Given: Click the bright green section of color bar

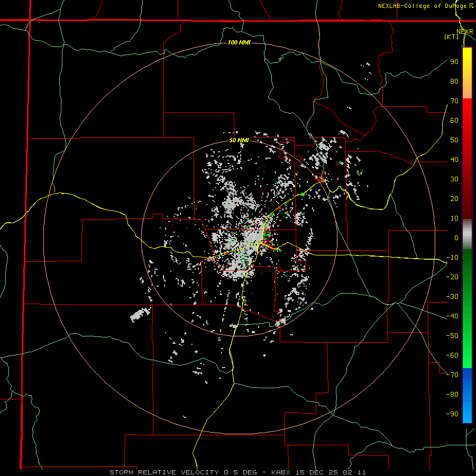Looking at the screenshot, I should click(467, 349).
